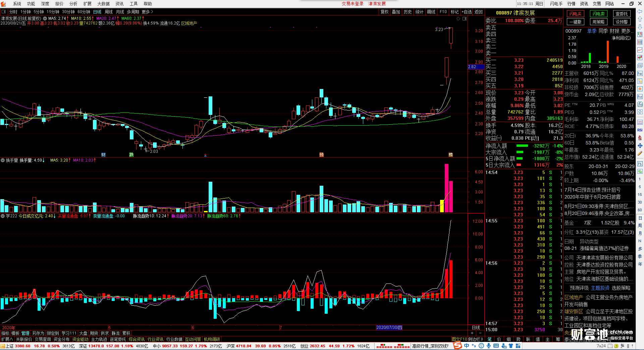The height and width of the screenshot is (350, 644).
Task: Click the wave chart icon above RSI
Action: 640,122
